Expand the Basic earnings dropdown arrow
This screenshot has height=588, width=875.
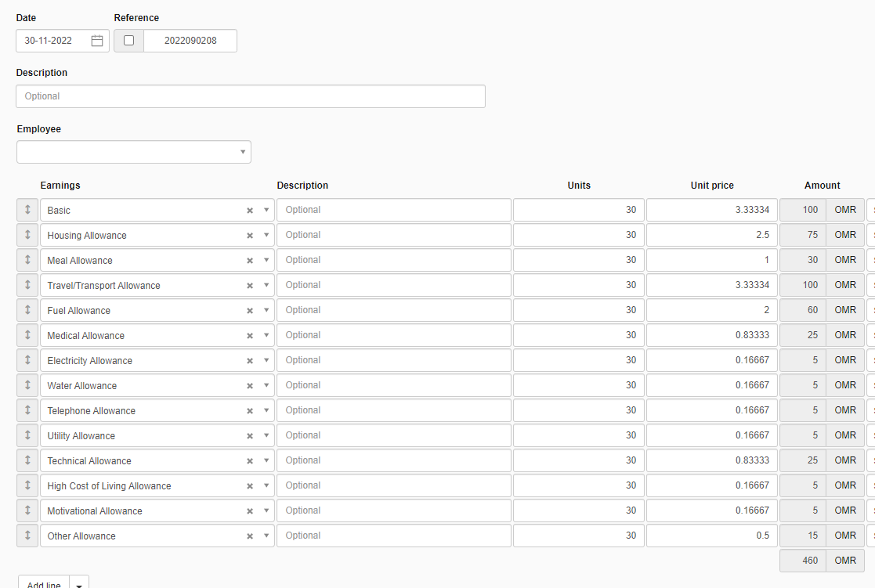point(266,211)
